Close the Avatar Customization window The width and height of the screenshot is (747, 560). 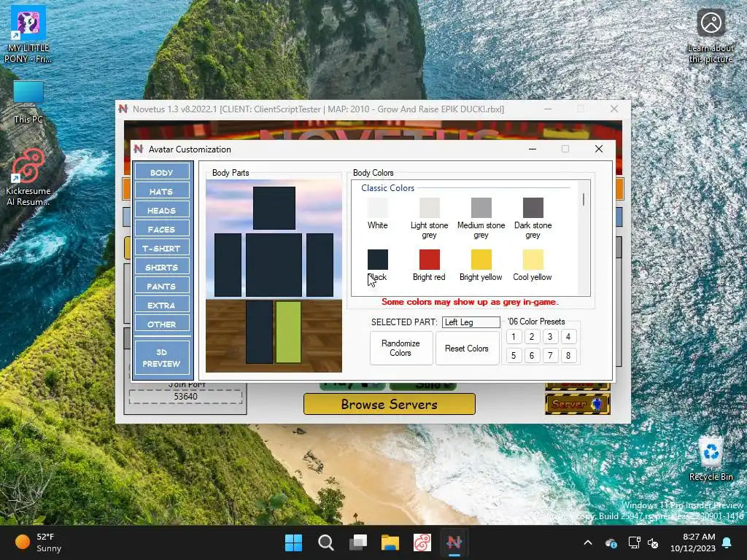click(599, 149)
